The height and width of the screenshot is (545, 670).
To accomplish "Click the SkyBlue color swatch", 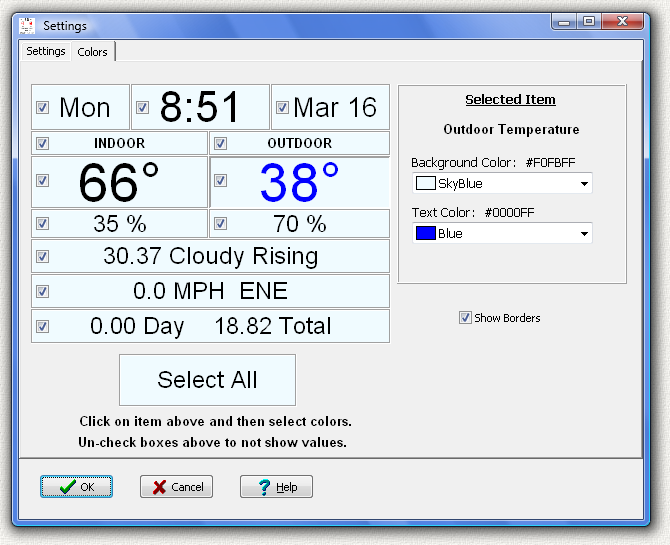I will pyautogui.click(x=426, y=183).
